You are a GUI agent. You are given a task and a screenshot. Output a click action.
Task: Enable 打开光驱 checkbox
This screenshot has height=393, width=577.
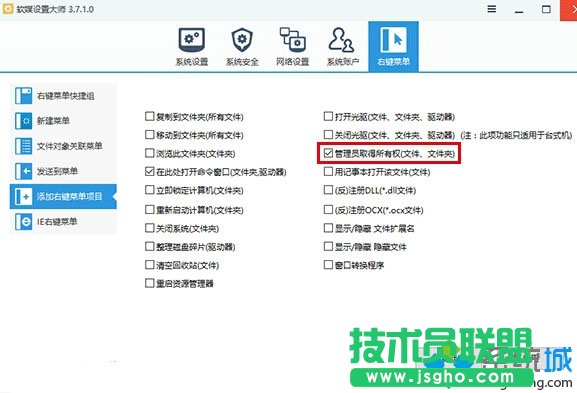coord(328,117)
